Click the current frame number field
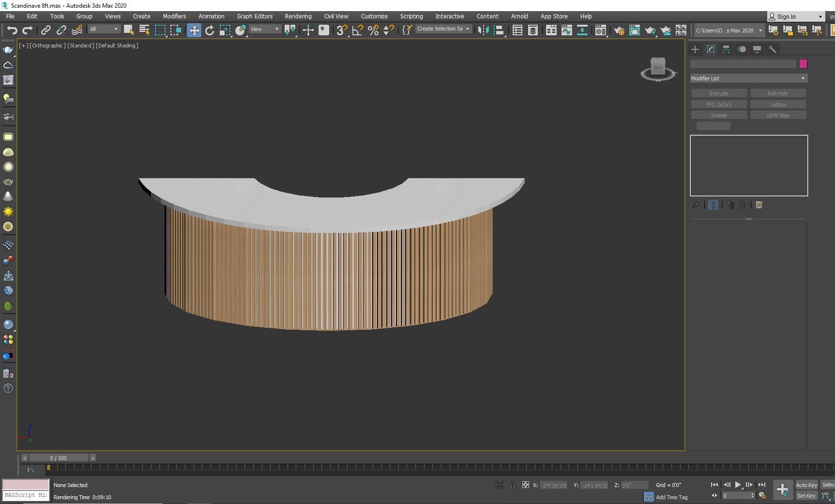The image size is (835, 504). click(735, 495)
